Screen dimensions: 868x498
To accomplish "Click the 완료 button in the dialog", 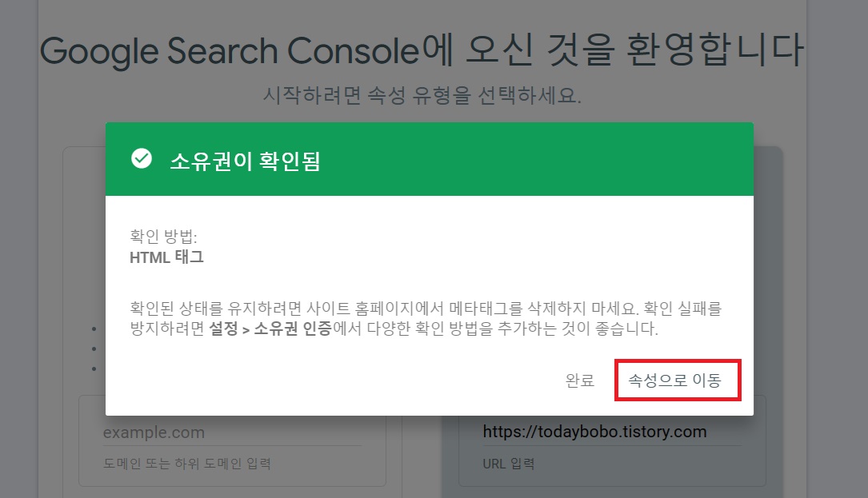I will pos(579,380).
